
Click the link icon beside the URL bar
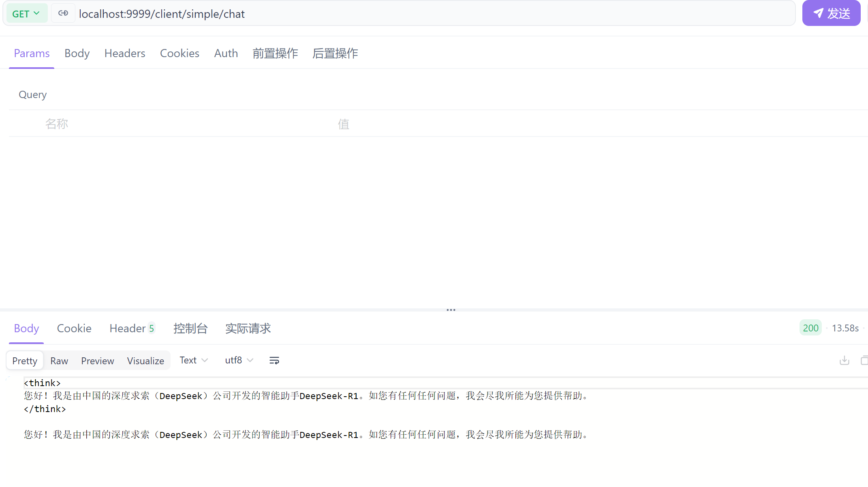point(63,13)
